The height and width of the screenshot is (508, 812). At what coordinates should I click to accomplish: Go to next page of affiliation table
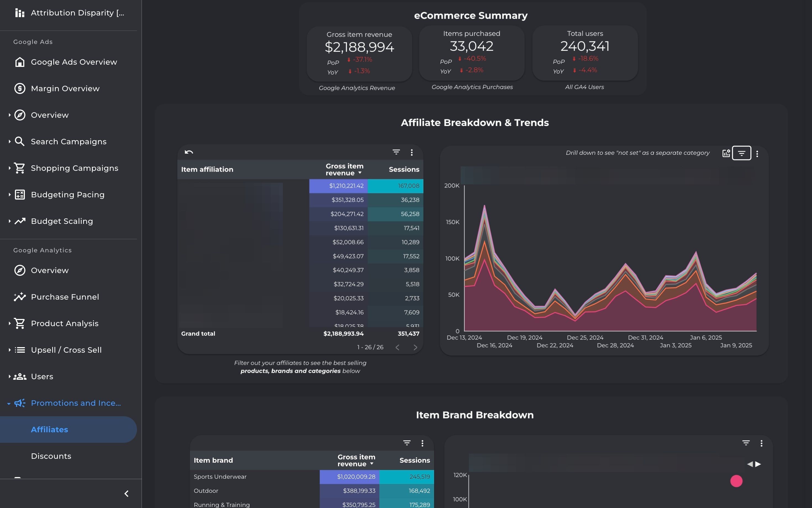click(415, 347)
